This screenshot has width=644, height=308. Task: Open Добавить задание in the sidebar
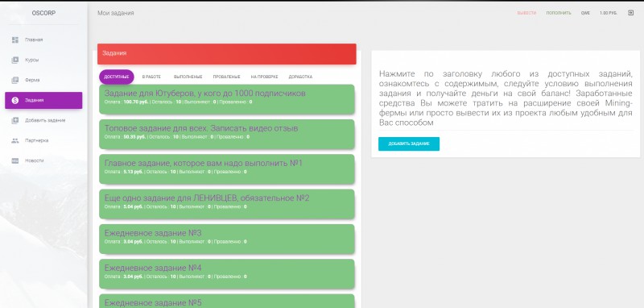(x=43, y=120)
